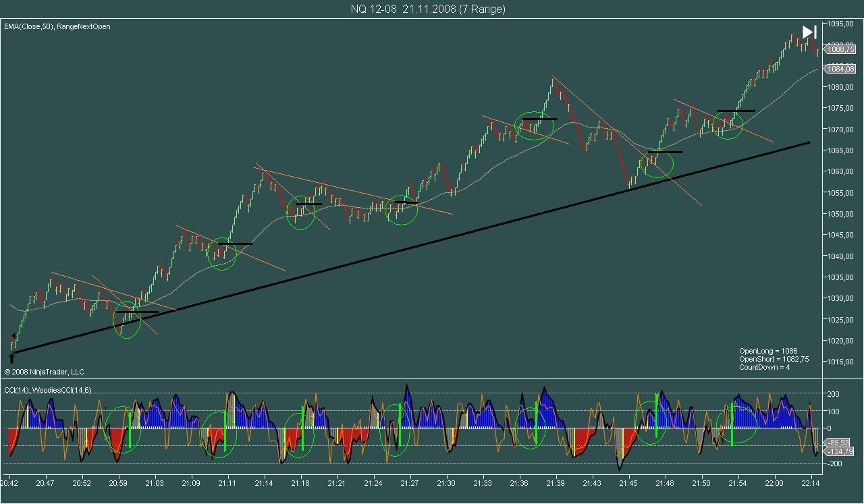The height and width of the screenshot is (504, 864).
Task: Click the 21:54 time axis label
Action: [x=738, y=483]
